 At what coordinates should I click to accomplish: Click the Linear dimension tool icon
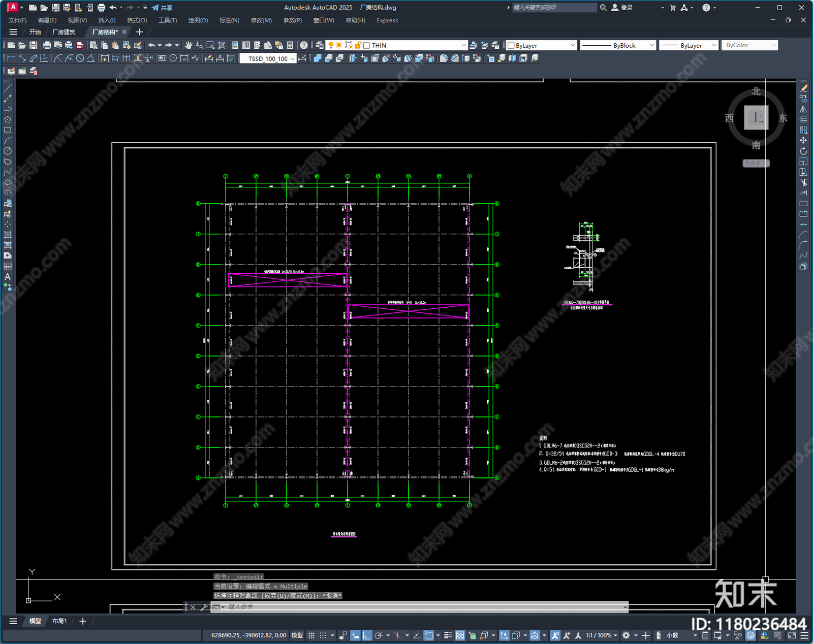click(11, 58)
